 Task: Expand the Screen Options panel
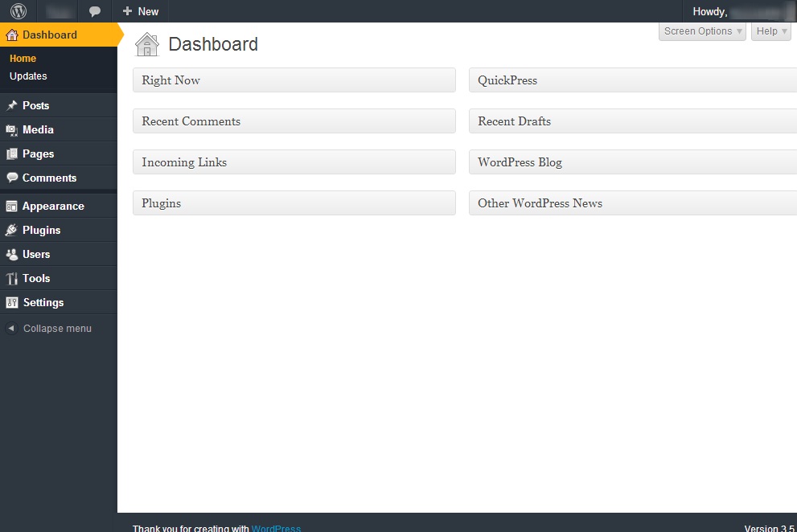coord(702,31)
